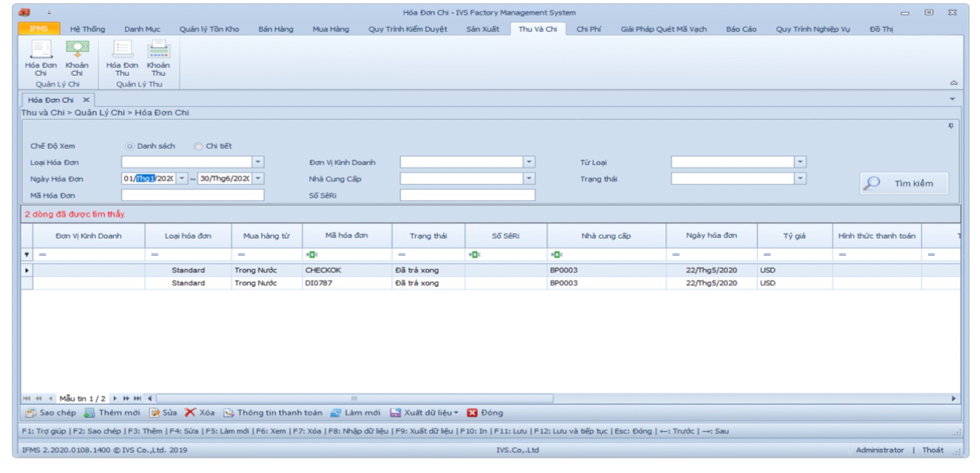Viewport: 980px width, 473px height.
Task: Switch to the Bán Hàng ribbon tab
Action: [x=276, y=29]
